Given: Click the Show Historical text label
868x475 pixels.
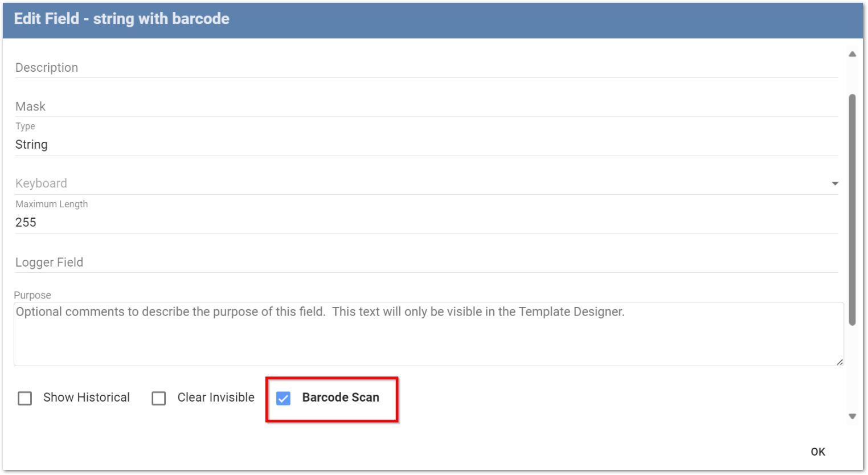Looking at the screenshot, I should coord(87,398).
